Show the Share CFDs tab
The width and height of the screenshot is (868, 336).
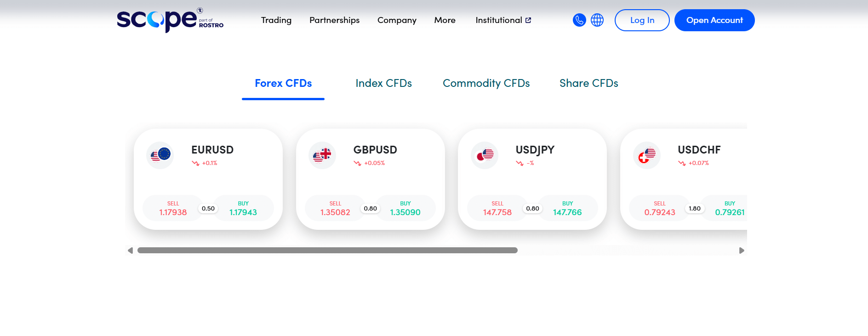point(588,83)
